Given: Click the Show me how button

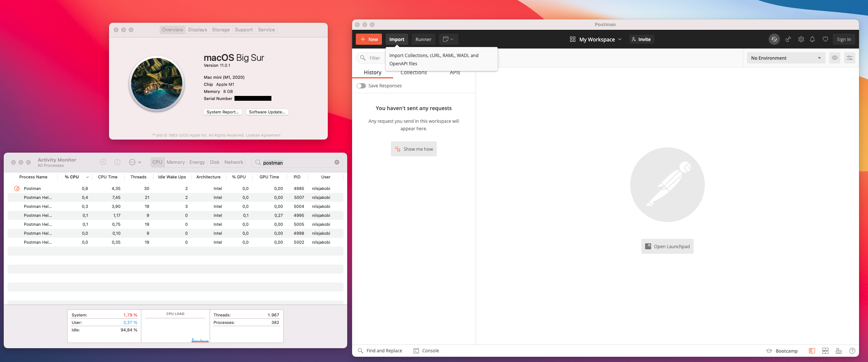Looking at the screenshot, I should pyautogui.click(x=414, y=149).
